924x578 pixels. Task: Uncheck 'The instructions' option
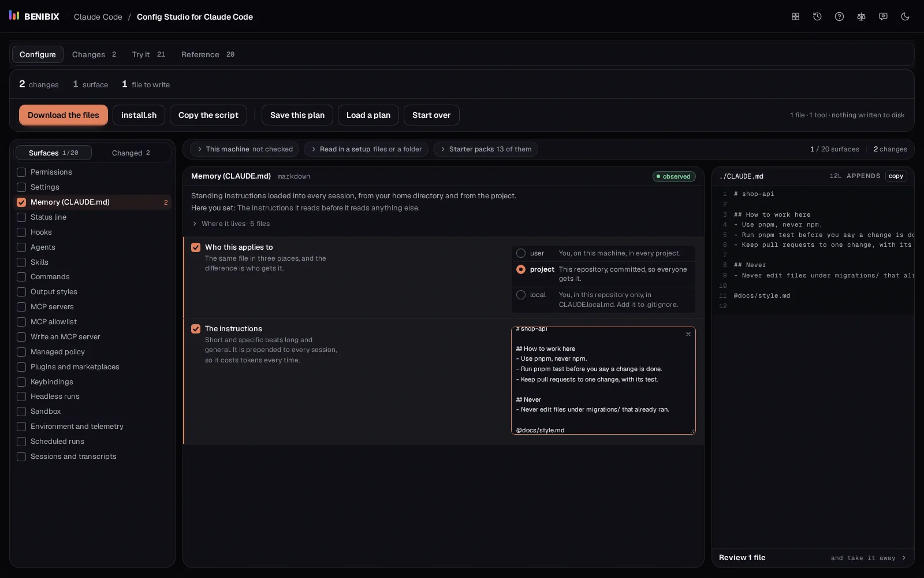point(196,329)
